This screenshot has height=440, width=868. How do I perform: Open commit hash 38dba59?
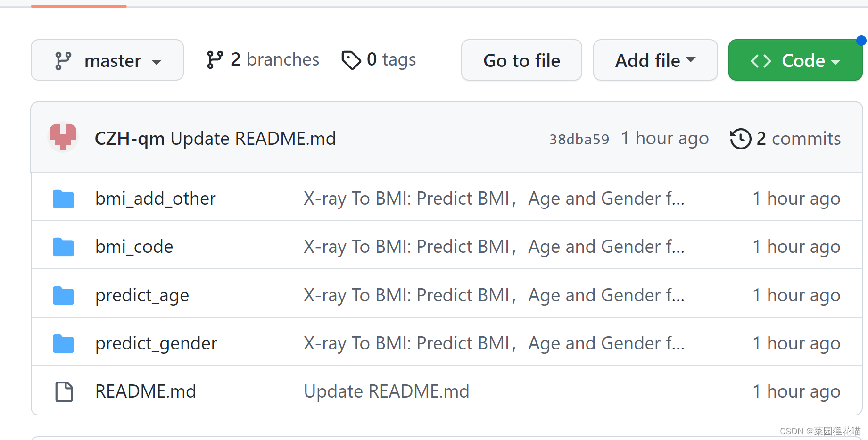579,139
